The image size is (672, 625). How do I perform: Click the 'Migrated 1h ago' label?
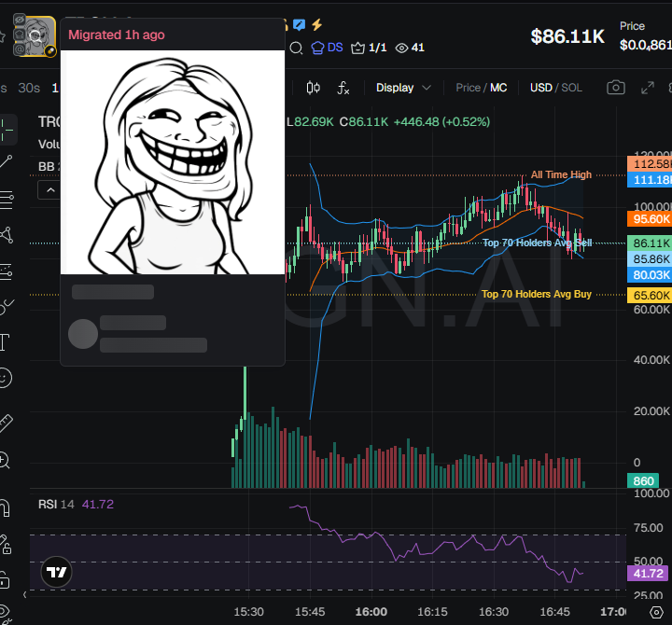coord(117,35)
